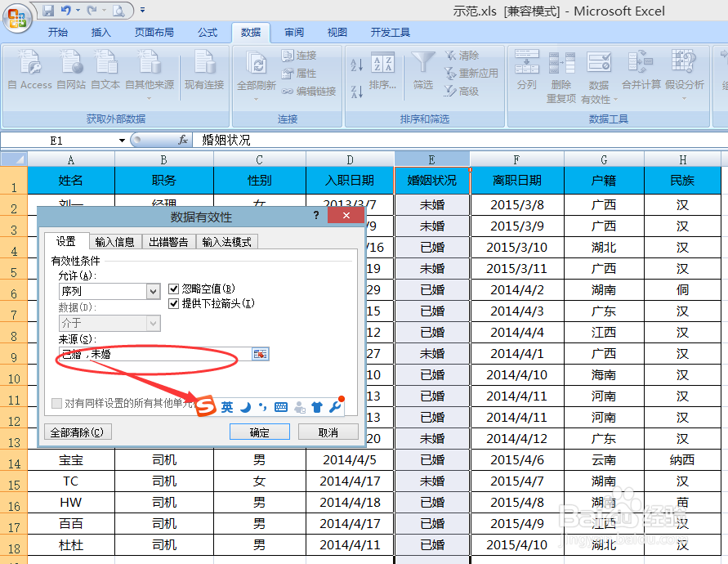
Task: Click the Select All corner box
Action: click(x=14, y=159)
